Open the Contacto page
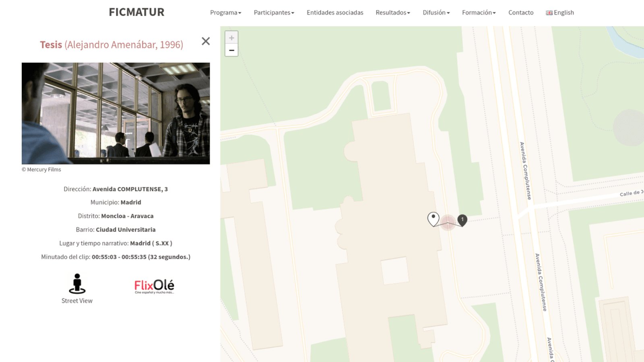This screenshot has height=362, width=644. pos(521,12)
